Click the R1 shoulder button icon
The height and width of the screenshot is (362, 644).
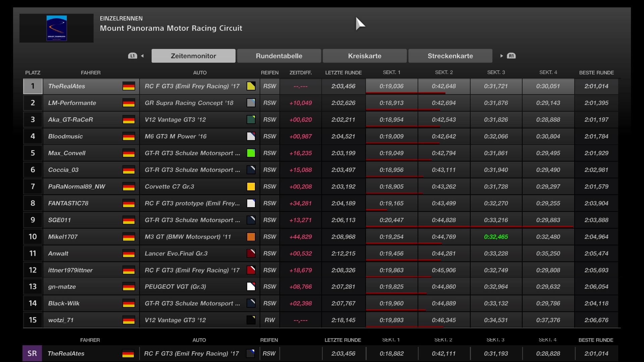click(511, 56)
